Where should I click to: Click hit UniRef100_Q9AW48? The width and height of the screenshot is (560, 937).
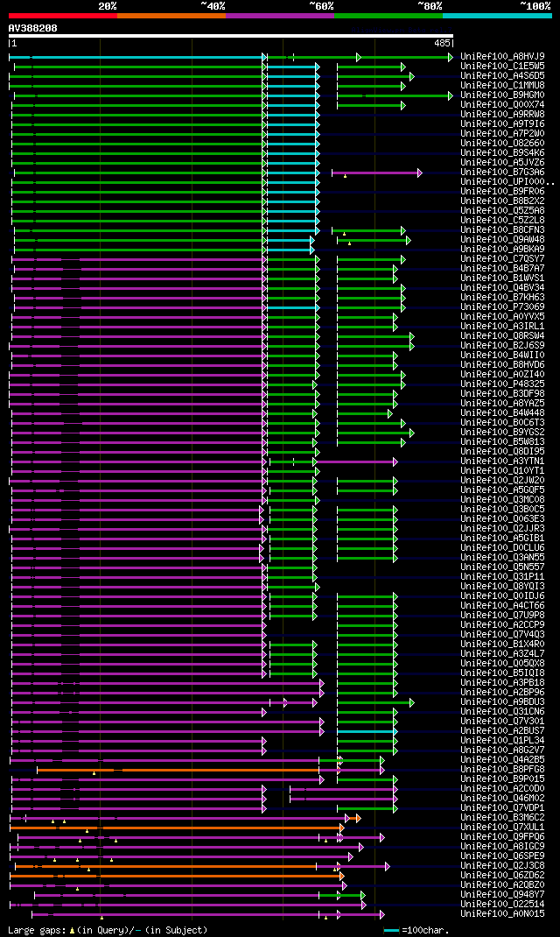click(502, 240)
